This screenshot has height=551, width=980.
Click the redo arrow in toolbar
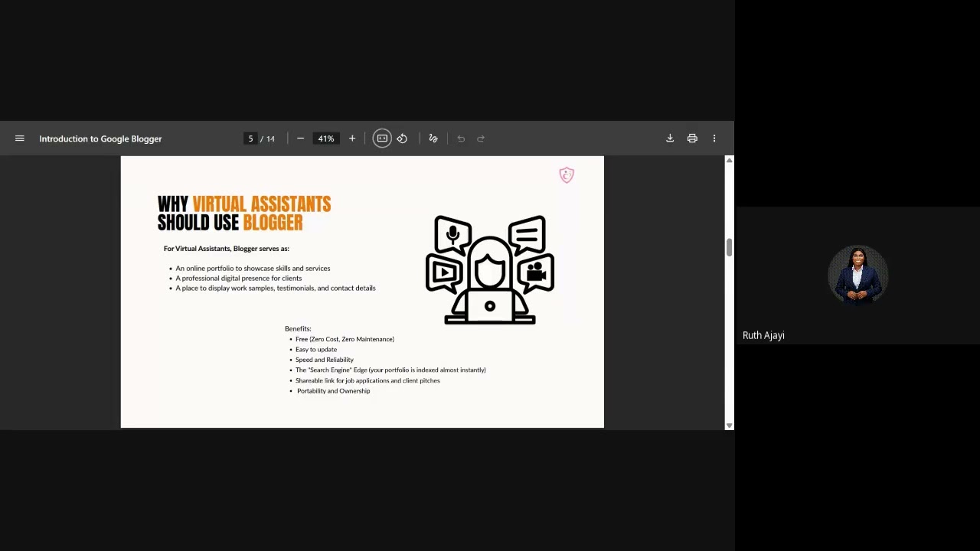(x=481, y=139)
